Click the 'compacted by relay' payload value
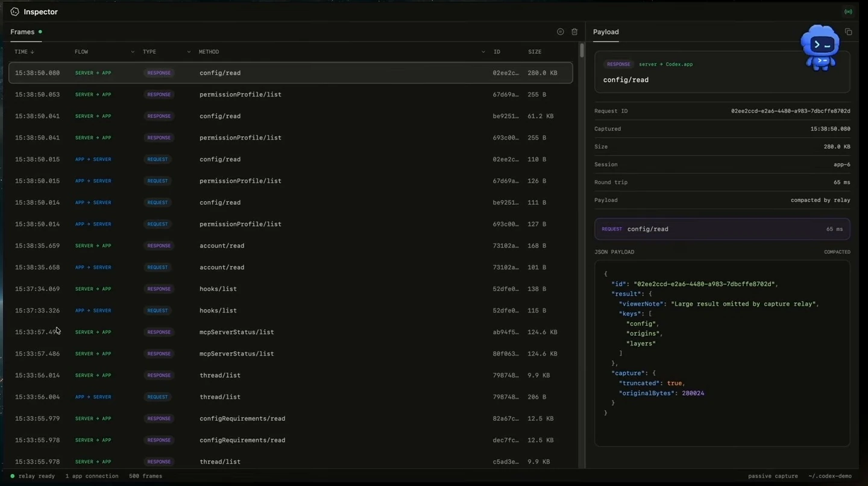This screenshot has width=868, height=486. pos(820,200)
